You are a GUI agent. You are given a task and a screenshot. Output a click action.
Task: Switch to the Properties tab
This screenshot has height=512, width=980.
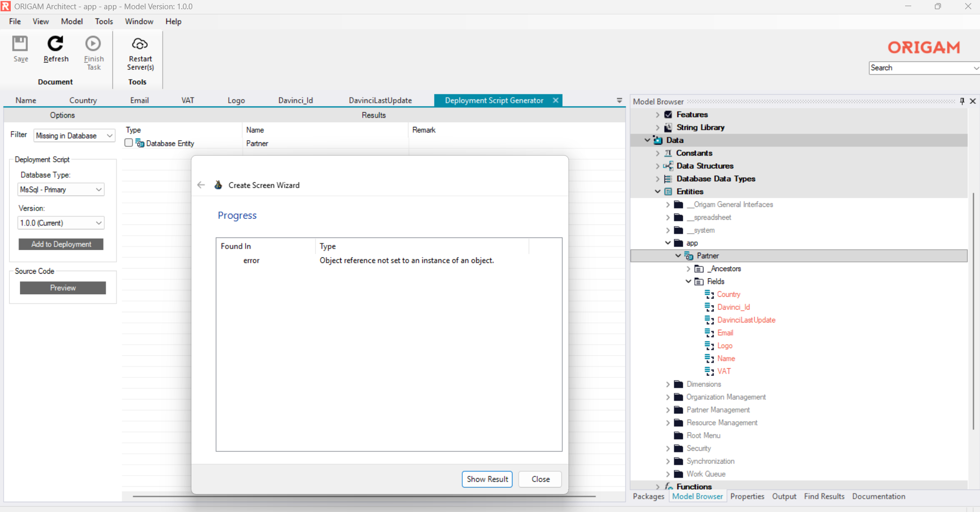[x=747, y=497]
